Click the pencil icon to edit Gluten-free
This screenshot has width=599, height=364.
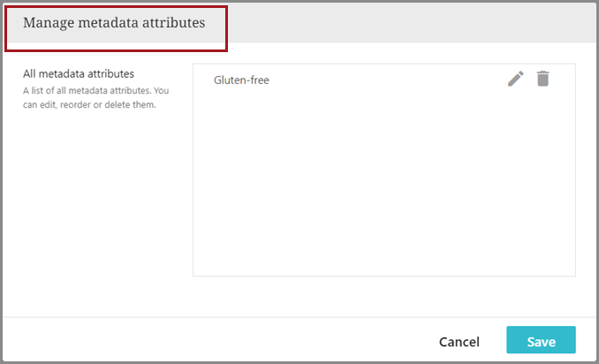click(x=516, y=80)
